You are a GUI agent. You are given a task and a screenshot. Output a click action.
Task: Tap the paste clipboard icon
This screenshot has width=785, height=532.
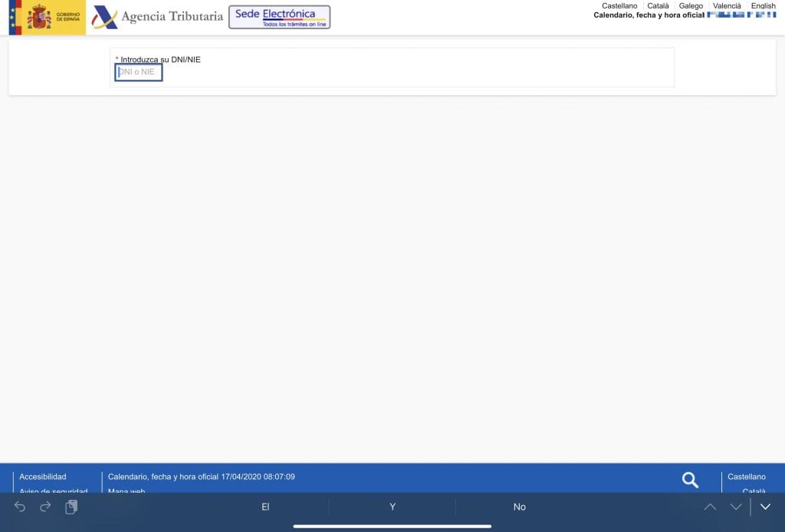(x=71, y=507)
